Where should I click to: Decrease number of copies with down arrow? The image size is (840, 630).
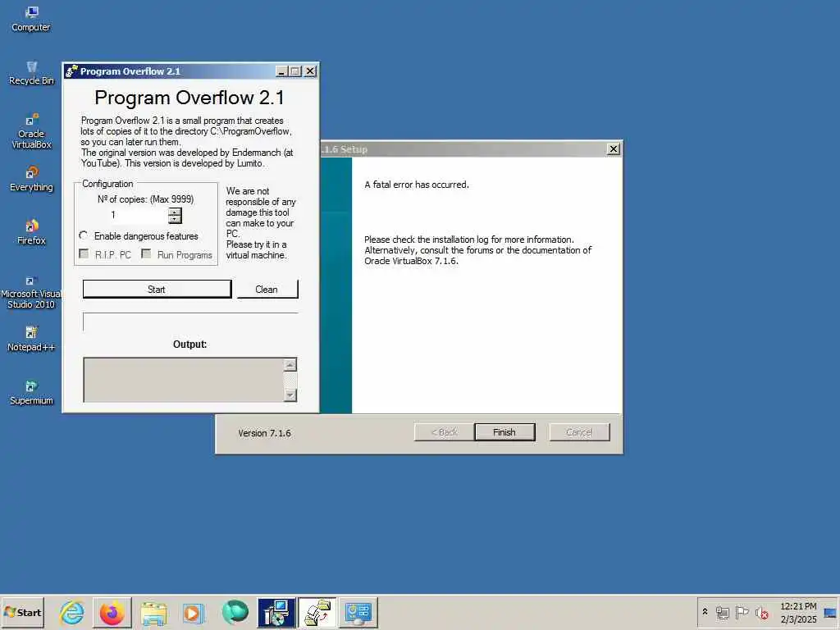point(175,220)
